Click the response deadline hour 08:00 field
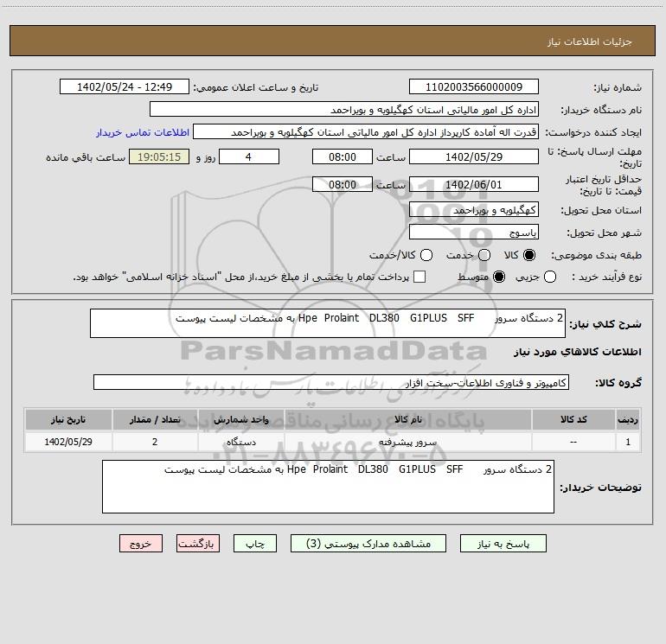 343,156
